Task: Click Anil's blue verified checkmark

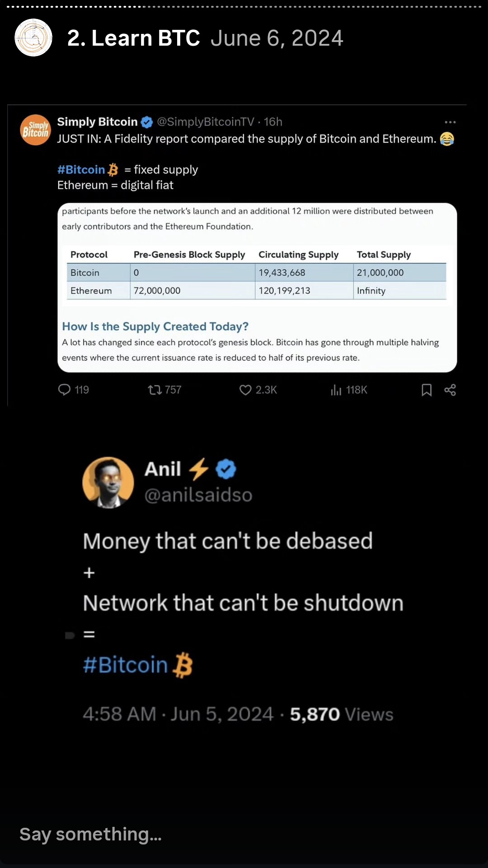Action: [226, 469]
